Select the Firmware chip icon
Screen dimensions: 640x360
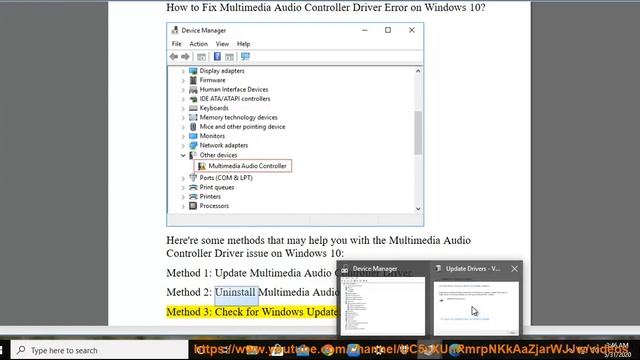pos(193,80)
